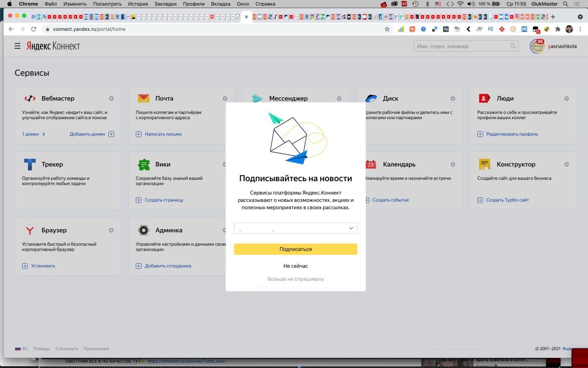Image resolution: width=588 pixels, height=368 pixels.
Task: Open Spotlight search in macOS menu bar
Action: point(565,4)
